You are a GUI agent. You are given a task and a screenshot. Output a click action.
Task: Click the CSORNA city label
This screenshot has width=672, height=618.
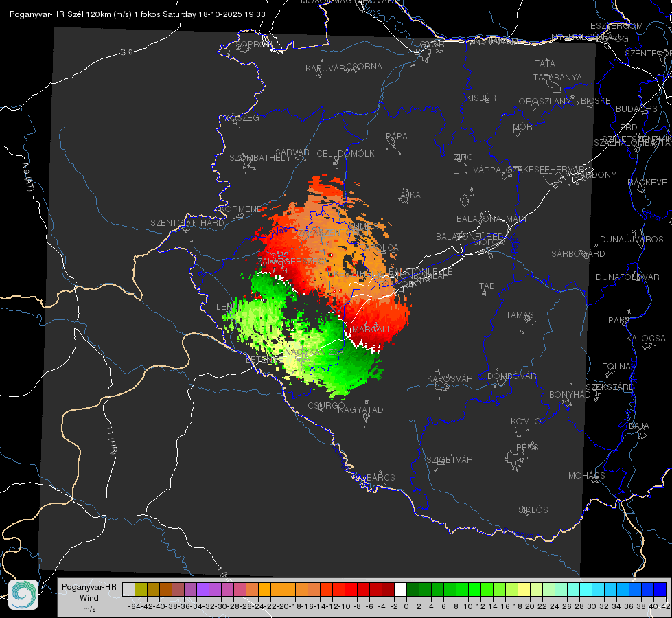tap(364, 66)
